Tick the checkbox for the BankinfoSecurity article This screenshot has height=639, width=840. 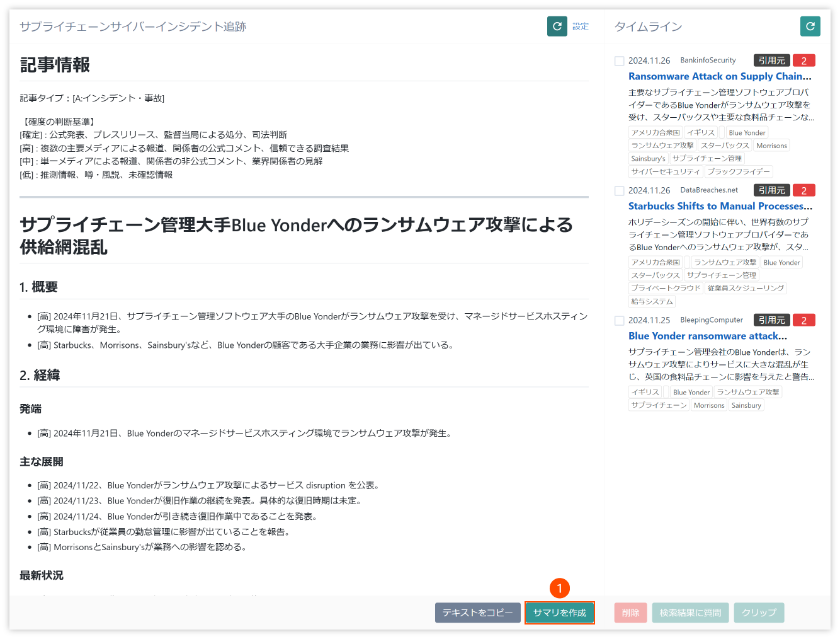(x=620, y=61)
